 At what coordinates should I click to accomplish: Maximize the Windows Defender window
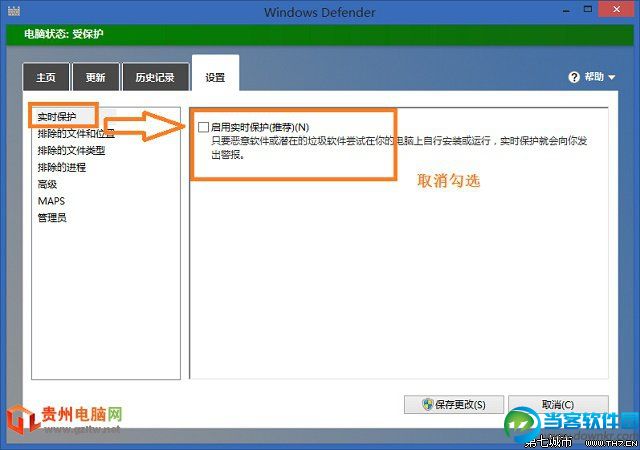pos(588,9)
